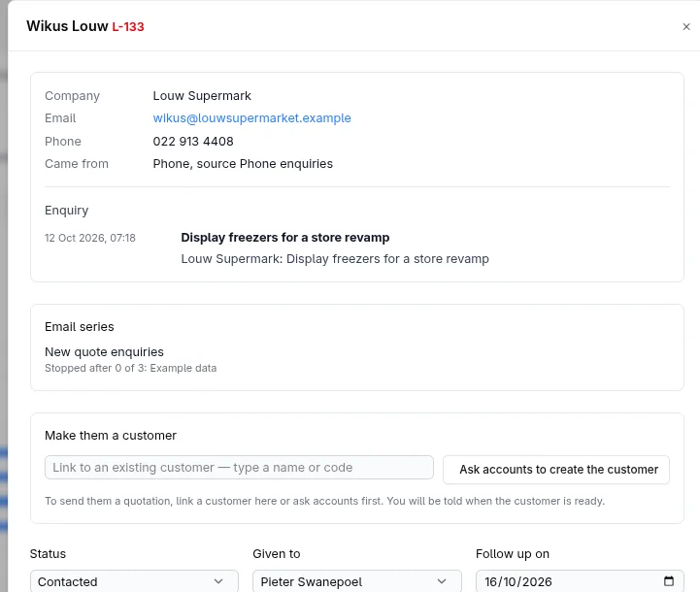Click the enquiry timestamp 12 Oct 2026, 07:18
The width and height of the screenshot is (700, 592).
(x=89, y=238)
